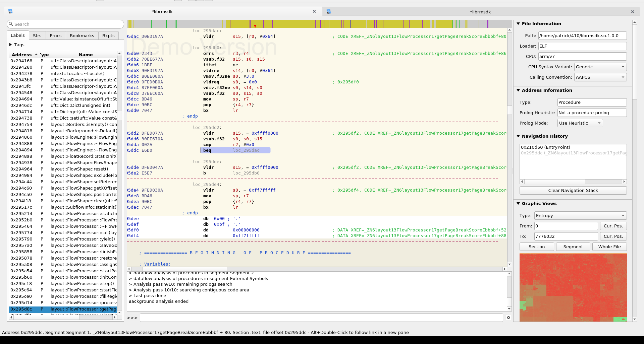Screen dimensions: 644x344
Task: Click the magnifier icon in the Search box
Action: click(x=11, y=24)
